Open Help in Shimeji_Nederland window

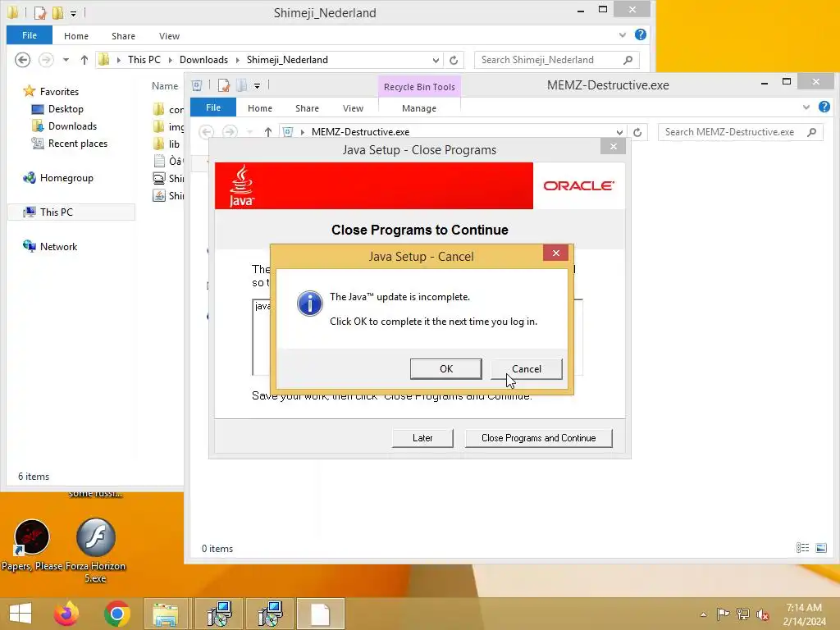pyautogui.click(x=640, y=34)
